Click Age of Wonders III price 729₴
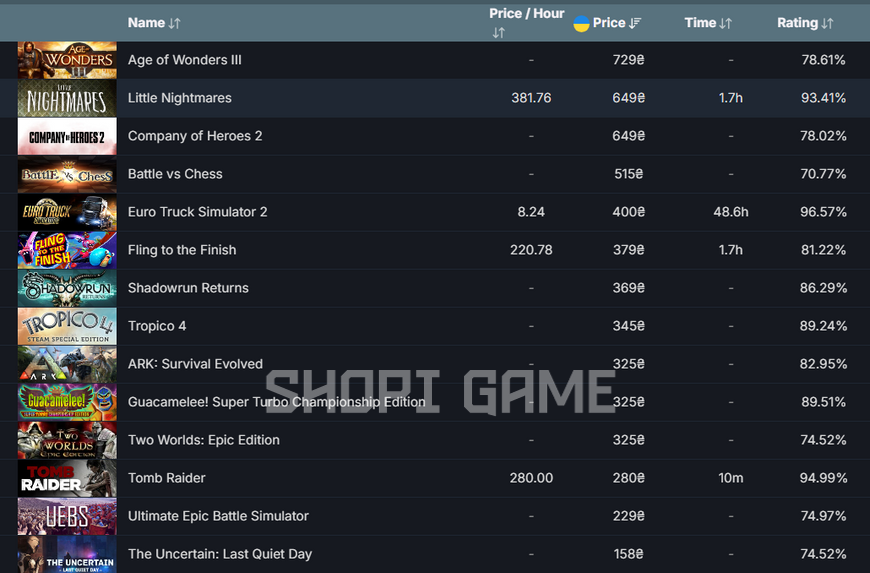870x573 pixels. pos(628,60)
